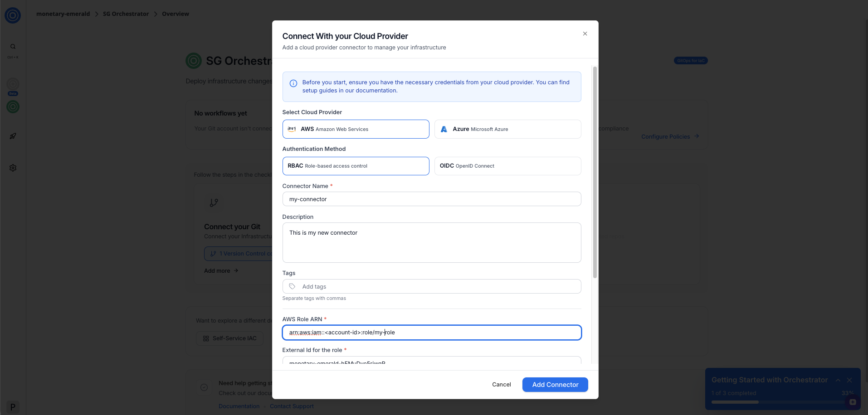Screen dimensions: 868x415
Task: Click the workspace logo at the top left
Action: (x=12, y=15)
